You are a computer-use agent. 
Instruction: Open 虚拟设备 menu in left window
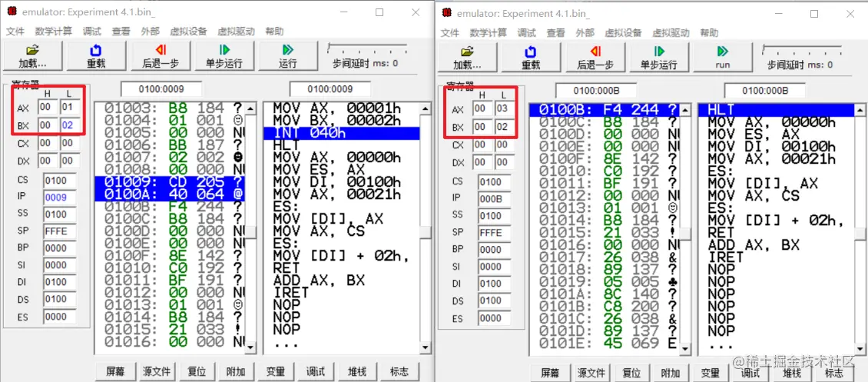click(188, 32)
